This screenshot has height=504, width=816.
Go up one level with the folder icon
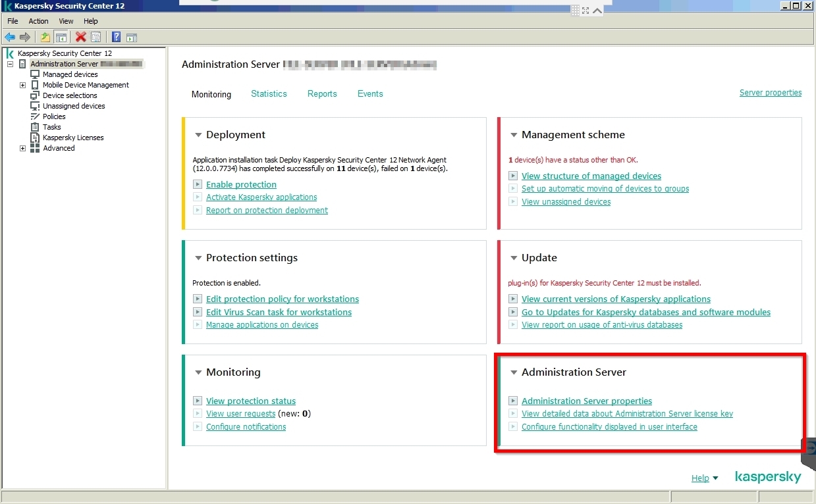(x=45, y=38)
